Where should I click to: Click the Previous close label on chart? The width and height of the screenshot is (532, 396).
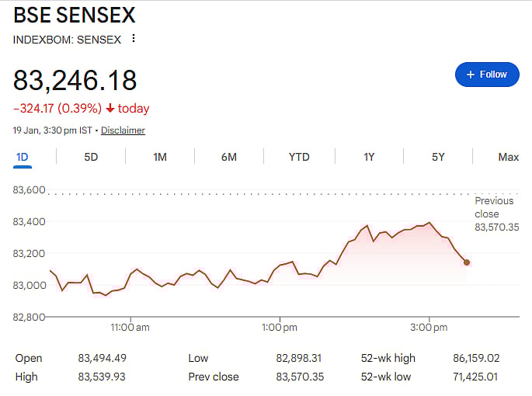[x=494, y=207]
